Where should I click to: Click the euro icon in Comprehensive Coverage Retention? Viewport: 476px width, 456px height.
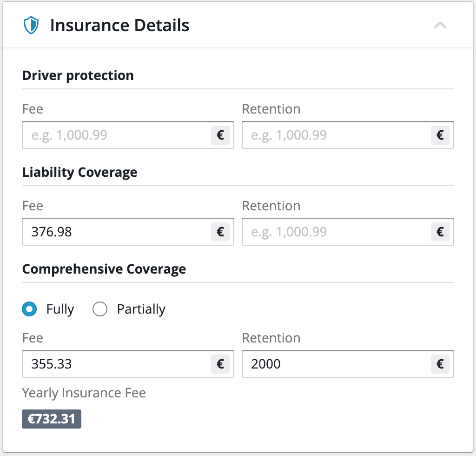pyautogui.click(x=440, y=364)
